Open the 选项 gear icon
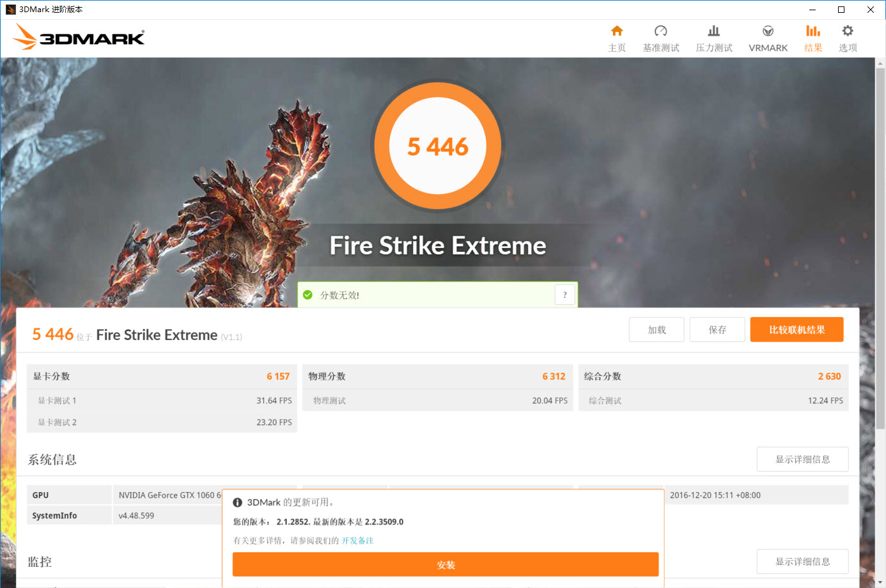886x588 pixels. 848,31
